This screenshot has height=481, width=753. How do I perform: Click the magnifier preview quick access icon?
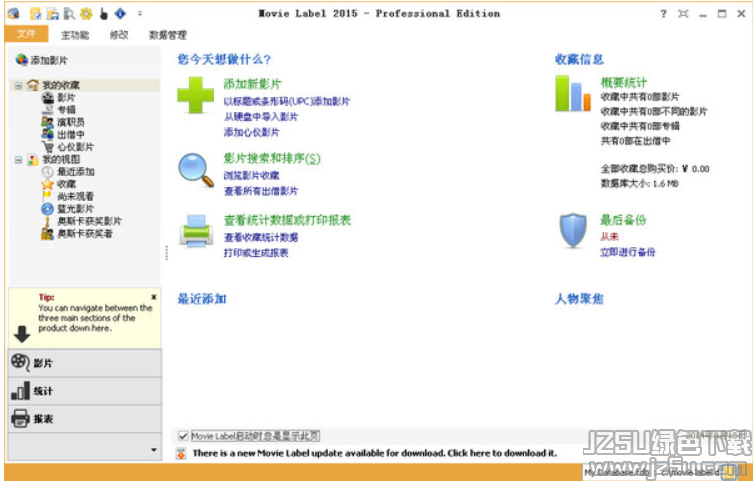[x=69, y=14]
